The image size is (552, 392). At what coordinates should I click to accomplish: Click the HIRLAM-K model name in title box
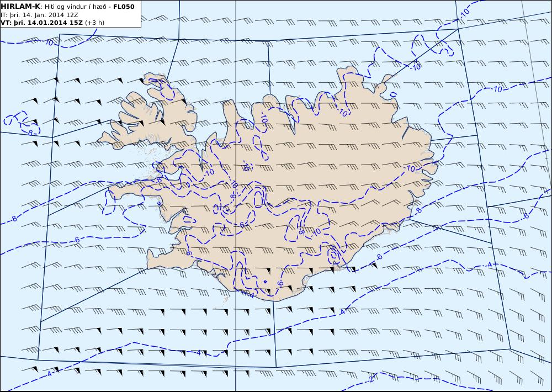tap(21, 7)
